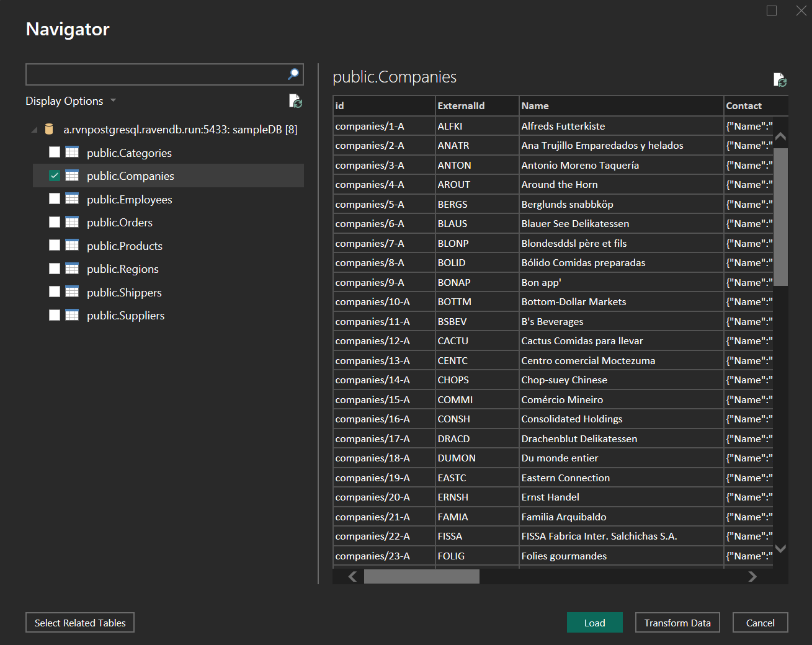Click cell CACTU
Image resolution: width=812 pixels, height=645 pixels.
(x=477, y=340)
